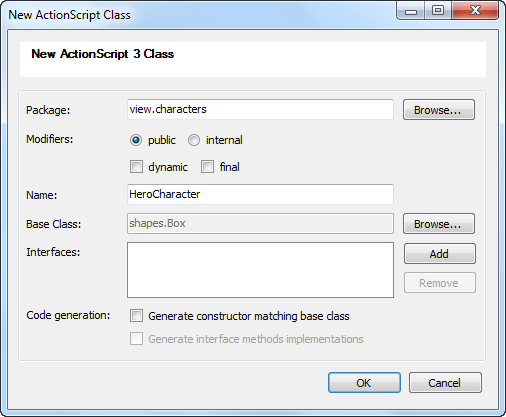
Task: Check Generate interface methods implementations
Action: (136, 339)
